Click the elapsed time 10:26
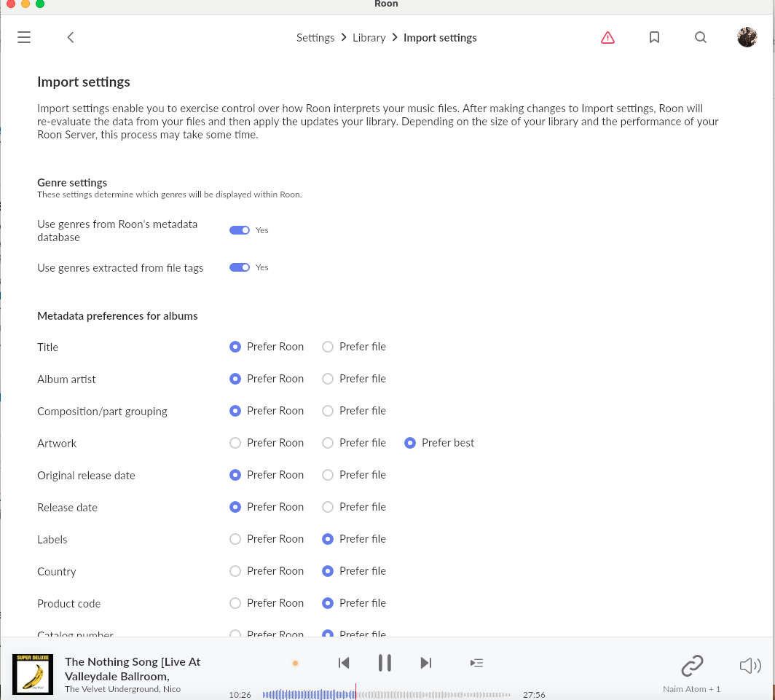Image resolution: width=775 pixels, height=700 pixels. pyautogui.click(x=240, y=695)
